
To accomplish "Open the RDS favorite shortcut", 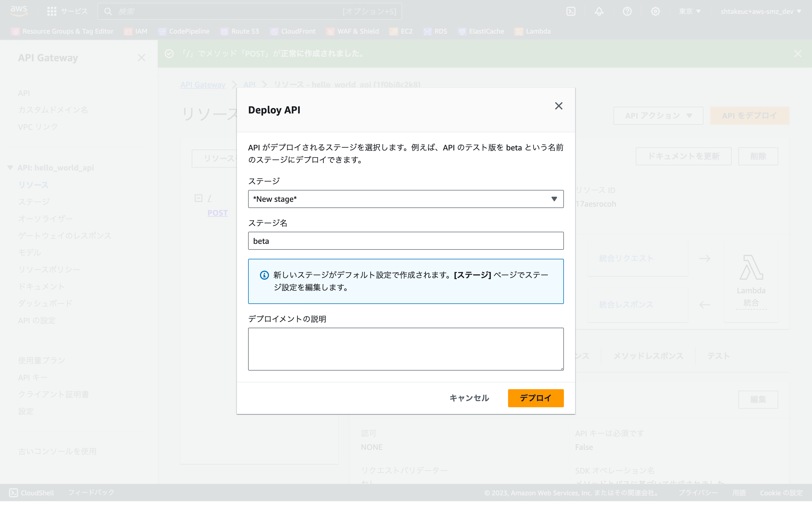I will pos(435,31).
